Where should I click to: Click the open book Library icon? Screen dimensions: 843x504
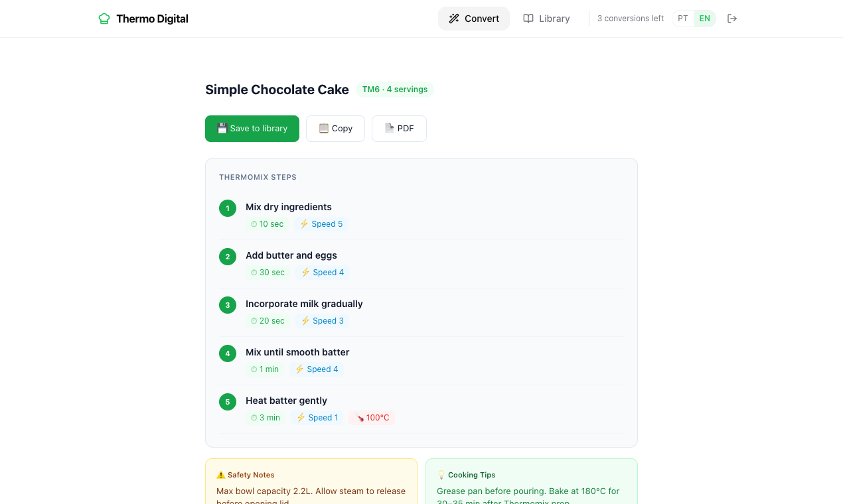528,19
